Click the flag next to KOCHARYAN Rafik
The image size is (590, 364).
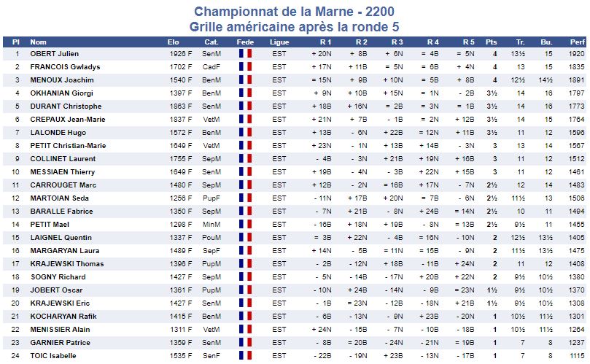pyautogui.click(x=245, y=316)
